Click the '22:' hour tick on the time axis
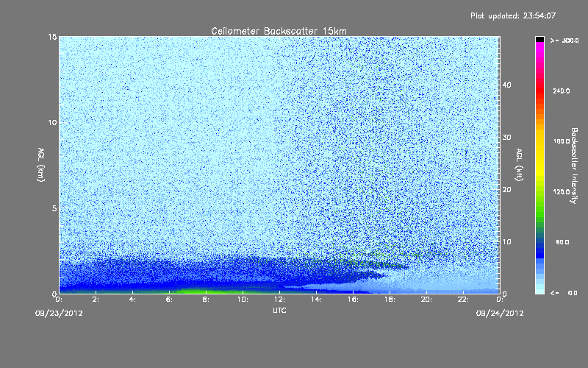588x368 pixels. [463, 300]
